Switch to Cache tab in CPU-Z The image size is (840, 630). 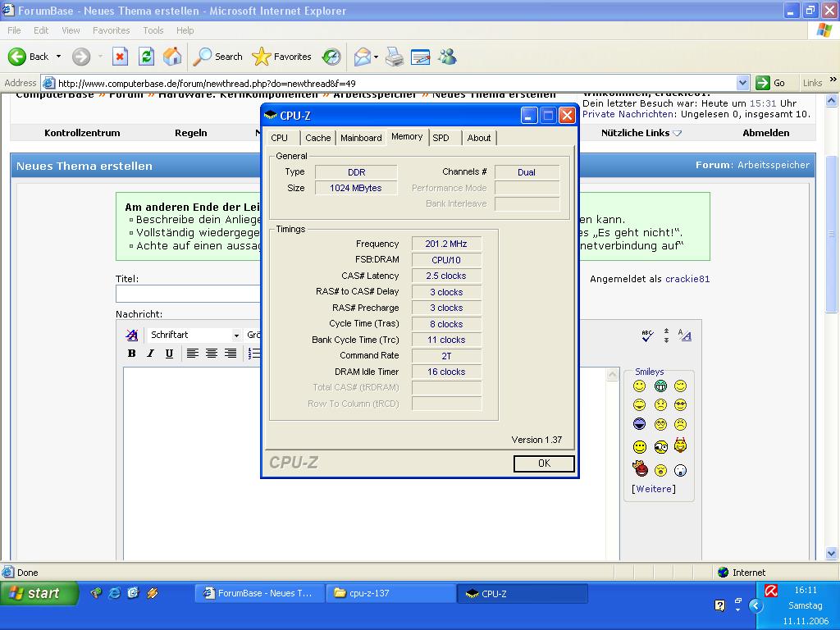[317, 138]
